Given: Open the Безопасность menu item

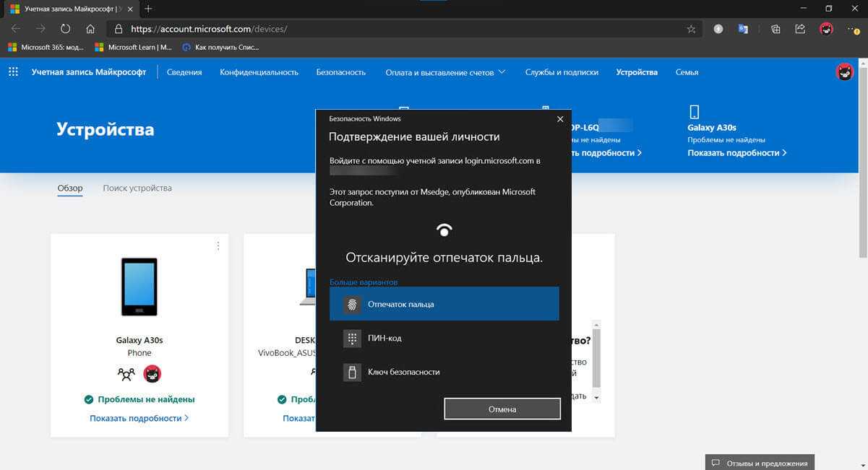Looking at the screenshot, I should (x=340, y=72).
